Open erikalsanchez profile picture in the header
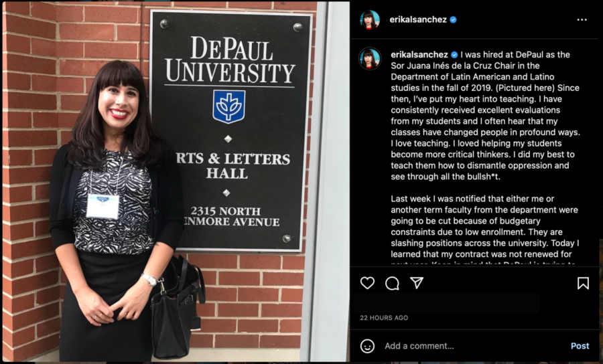 coord(370,19)
